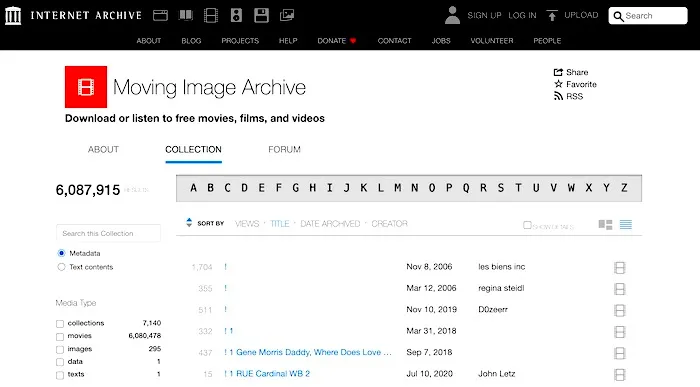Image resolution: width=700 pixels, height=387 pixels.
Task: Click the RSS feed icon
Action: (558, 96)
